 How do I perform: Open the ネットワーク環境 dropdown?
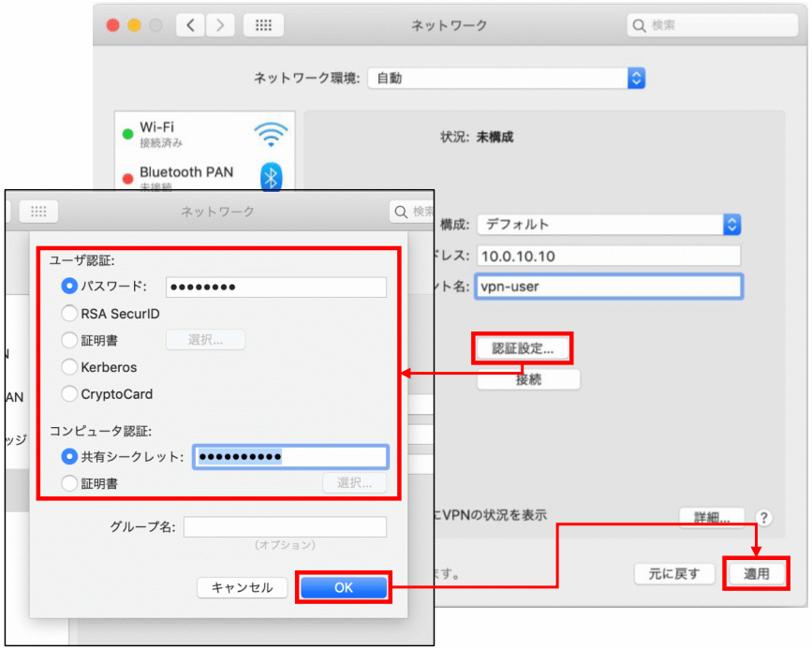(507, 79)
